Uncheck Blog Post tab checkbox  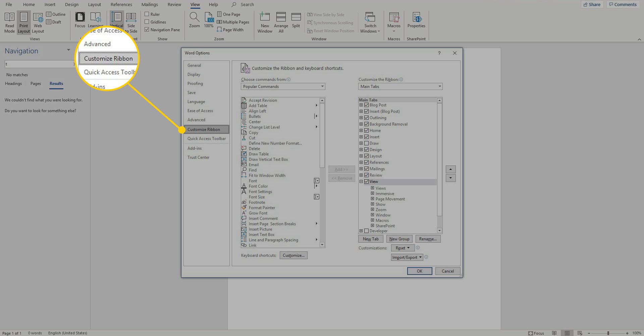pos(366,105)
